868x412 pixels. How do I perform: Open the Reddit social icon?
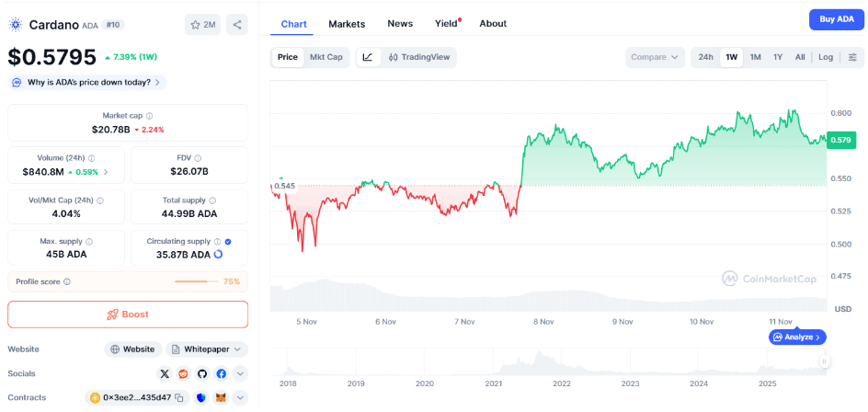coord(184,373)
